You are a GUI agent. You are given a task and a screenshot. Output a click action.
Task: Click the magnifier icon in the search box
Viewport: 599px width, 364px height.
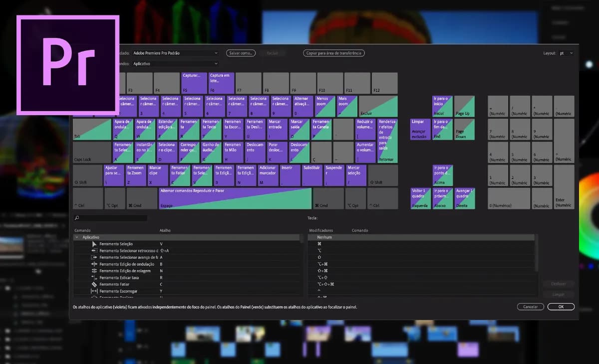77,218
